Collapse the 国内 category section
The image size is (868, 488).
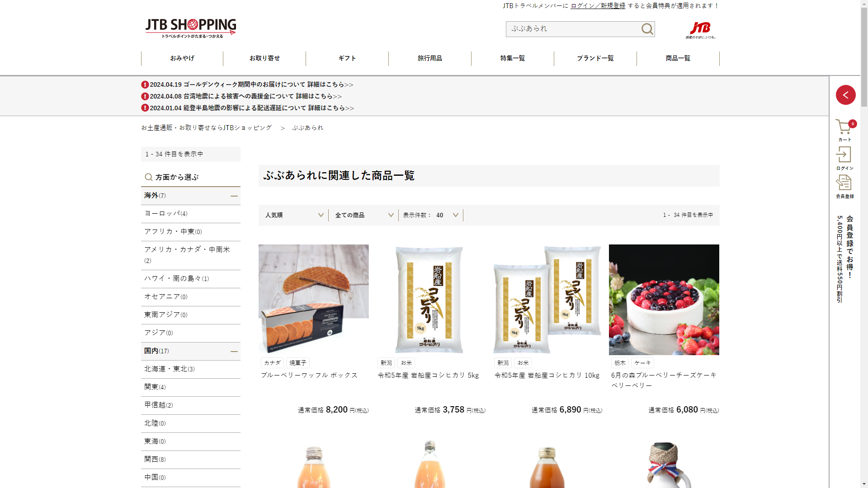tap(234, 351)
